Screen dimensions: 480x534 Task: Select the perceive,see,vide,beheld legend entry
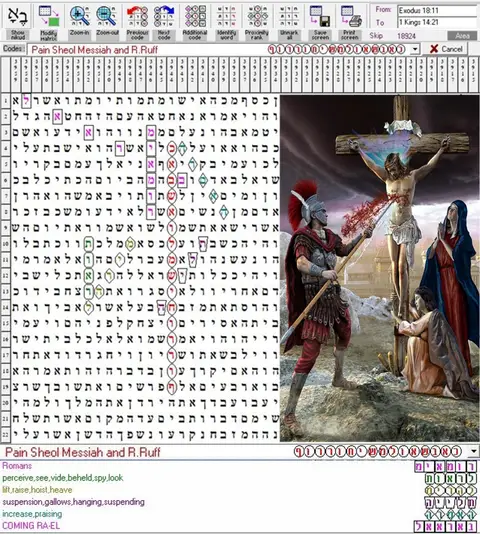[x=63, y=478]
